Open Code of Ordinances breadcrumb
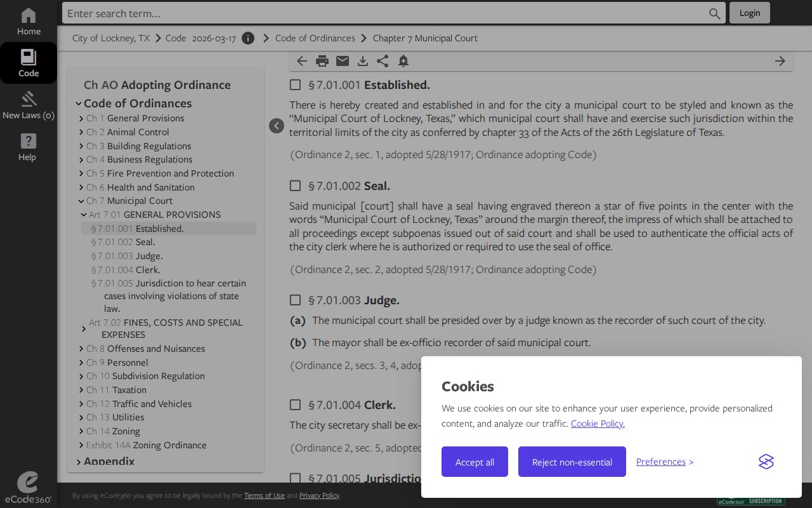The image size is (812, 508). [x=315, y=38]
